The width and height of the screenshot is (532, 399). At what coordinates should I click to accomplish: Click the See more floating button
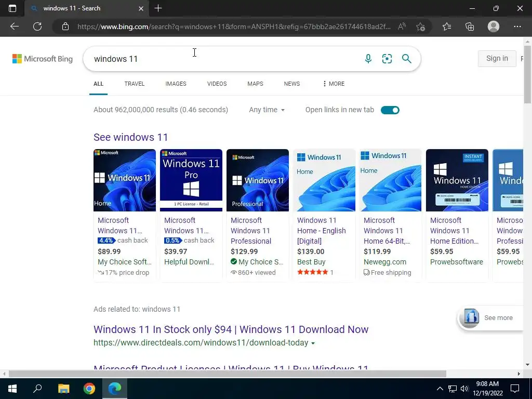point(490,317)
